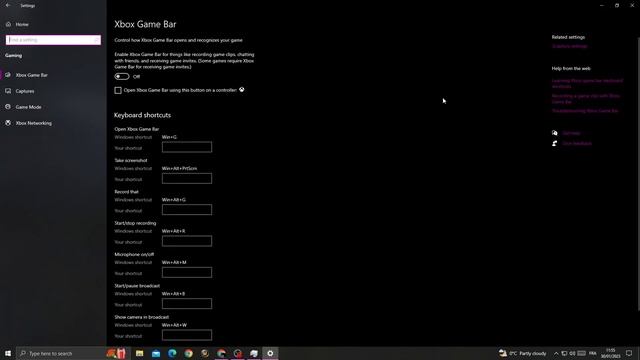Screen dimensions: 640x360
Task: Click the Win+G shortcut text
Action: 169,137
